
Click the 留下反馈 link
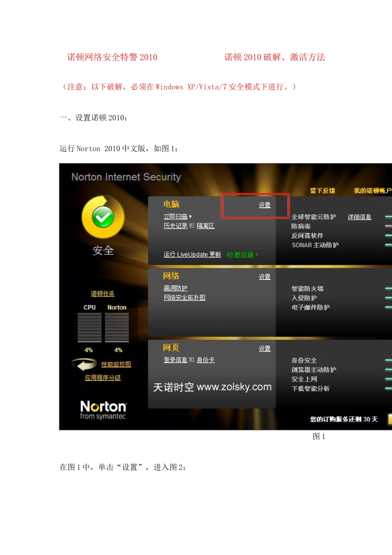pos(322,191)
